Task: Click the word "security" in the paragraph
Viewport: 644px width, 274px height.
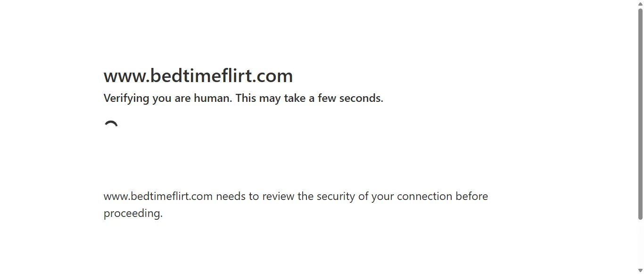Action: coord(336,196)
